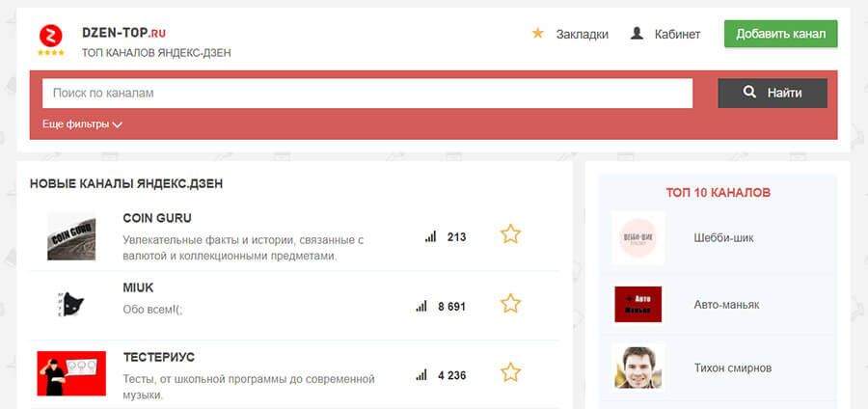Click the red Dzen logo icon
The height and width of the screenshot is (409, 868).
[x=51, y=36]
